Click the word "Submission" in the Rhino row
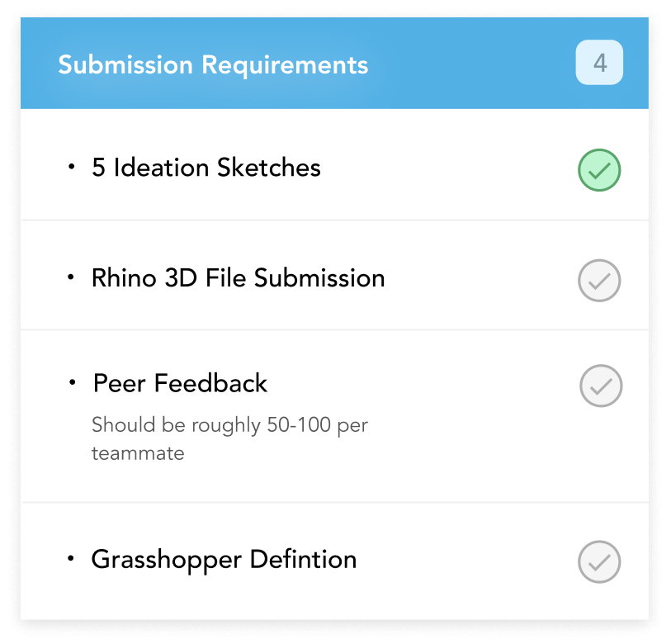Viewport: 671px width, 644px height. click(319, 278)
